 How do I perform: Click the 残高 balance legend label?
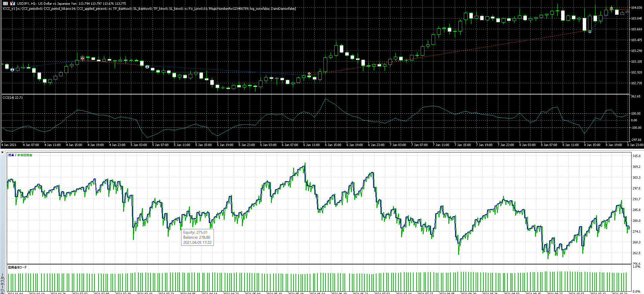point(11,155)
